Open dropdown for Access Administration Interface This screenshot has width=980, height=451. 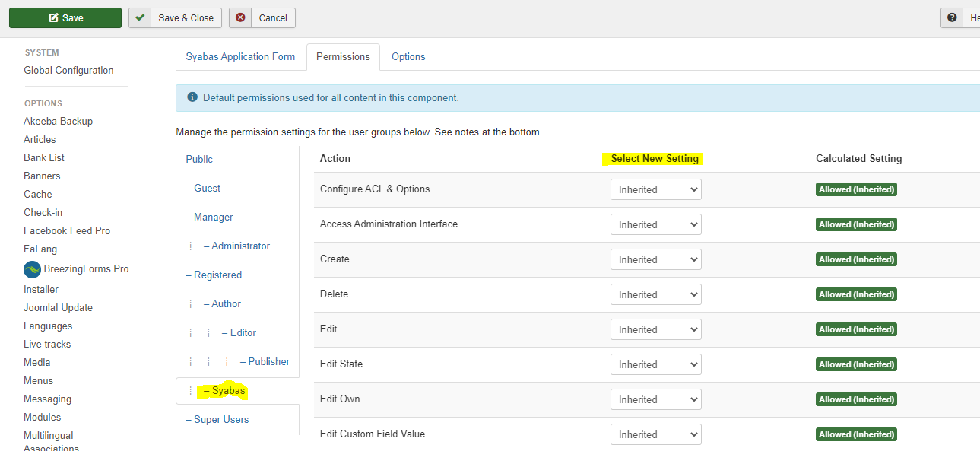pyautogui.click(x=656, y=224)
